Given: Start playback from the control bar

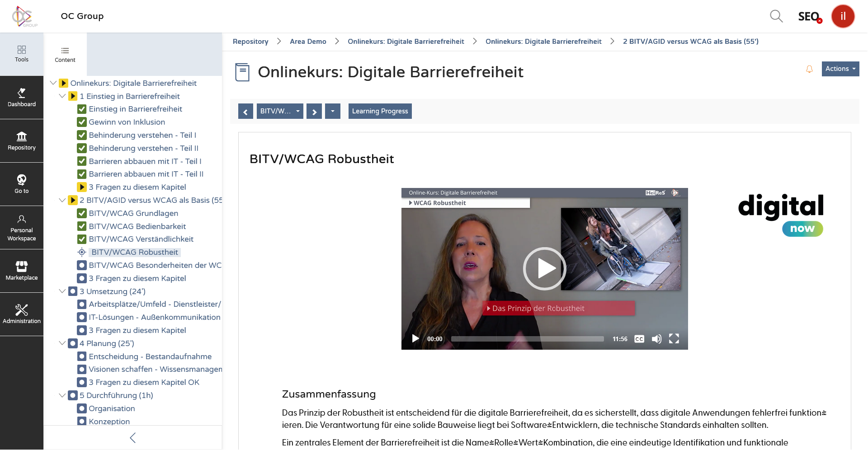Looking at the screenshot, I should pyautogui.click(x=415, y=339).
